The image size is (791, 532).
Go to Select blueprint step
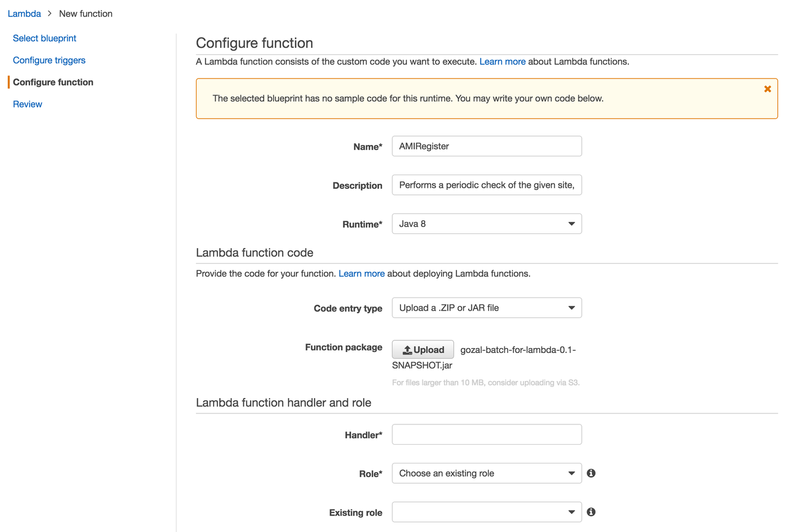[44, 38]
